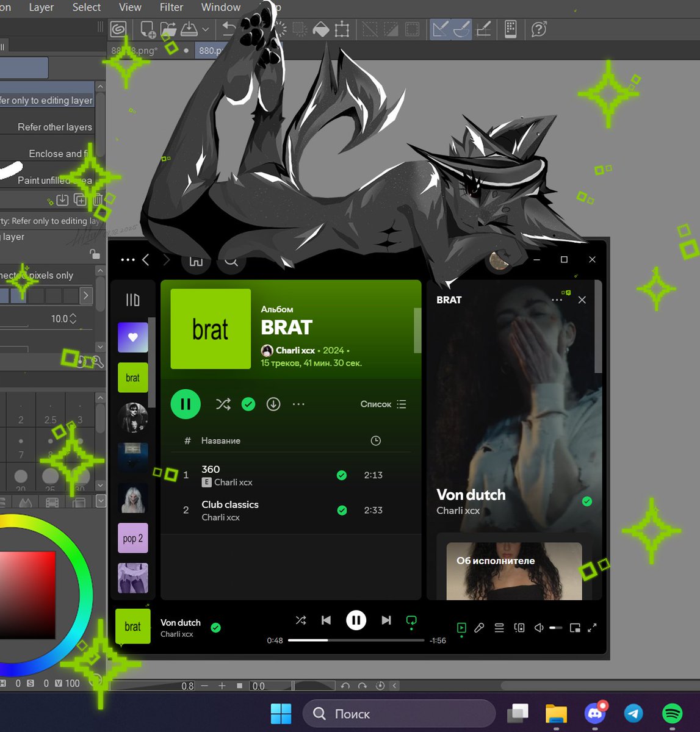700x732 pixels.
Task: Open the Window menu
Action: [221, 7]
